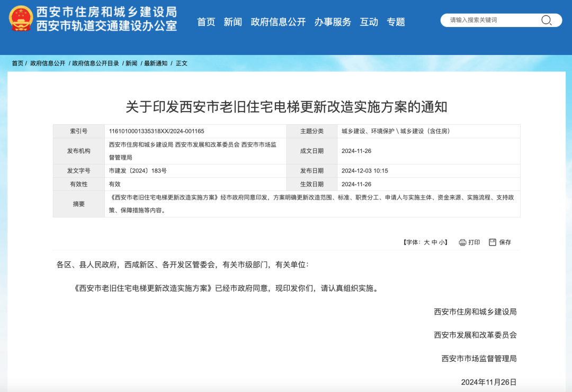The height and width of the screenshot is (392, 572).
Task: Open the 互动 navigation menu item
Action: tap(369, 22)
